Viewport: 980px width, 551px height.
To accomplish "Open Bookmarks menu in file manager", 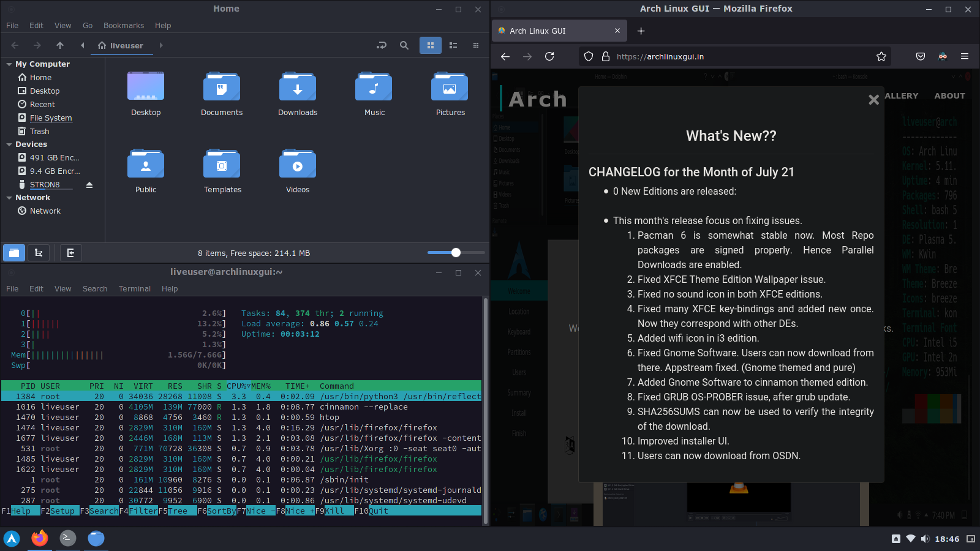I will pos(124,26).
